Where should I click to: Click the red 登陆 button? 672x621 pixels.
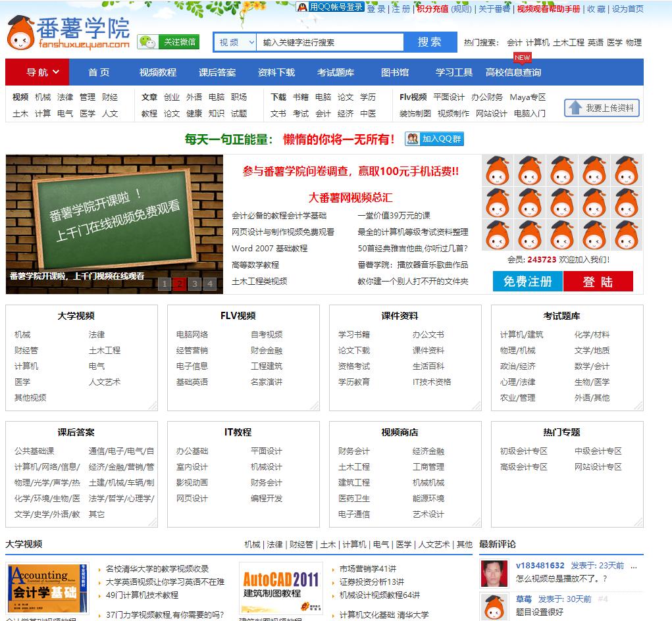pyautogui.click(x=598, y=281)
